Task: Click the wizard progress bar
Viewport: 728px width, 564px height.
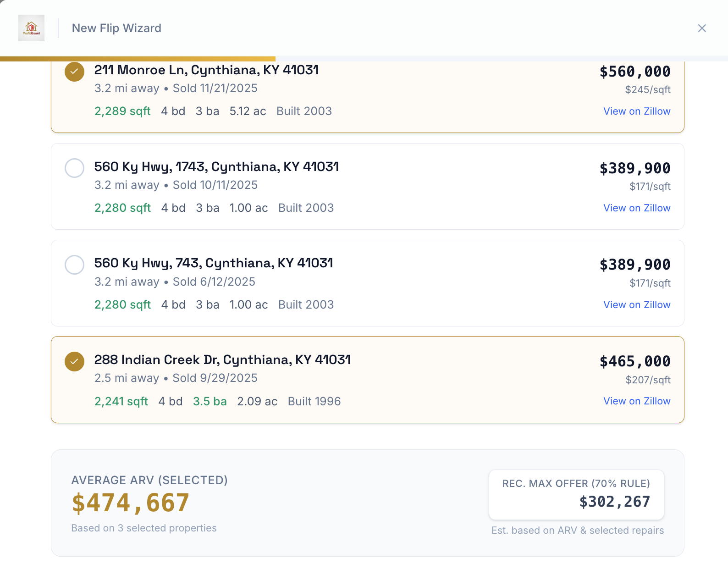Action: coord(138,59)
